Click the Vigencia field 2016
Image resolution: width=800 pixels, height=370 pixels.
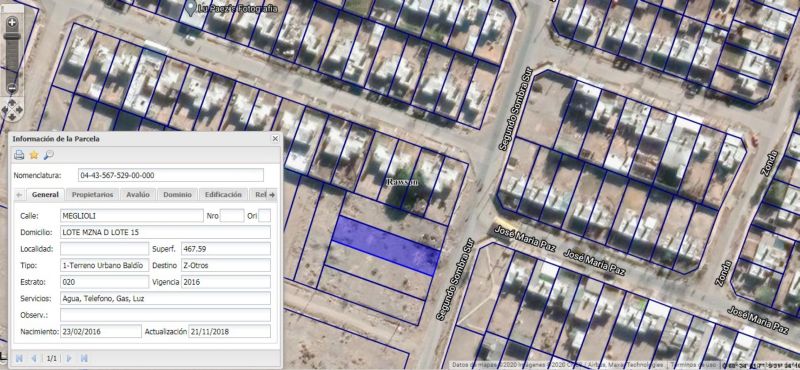226,282
